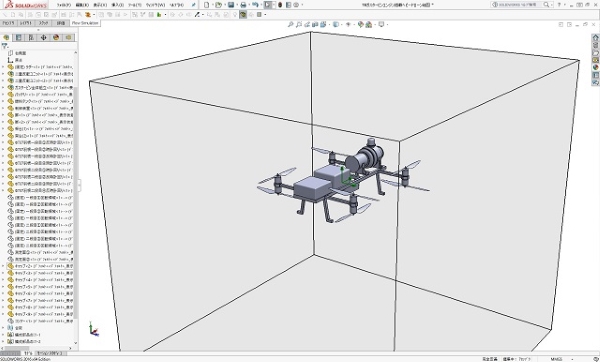Screen dimensions: 600x362
Task: Click the View Settings monitor icon
Action: click(381, 24)
